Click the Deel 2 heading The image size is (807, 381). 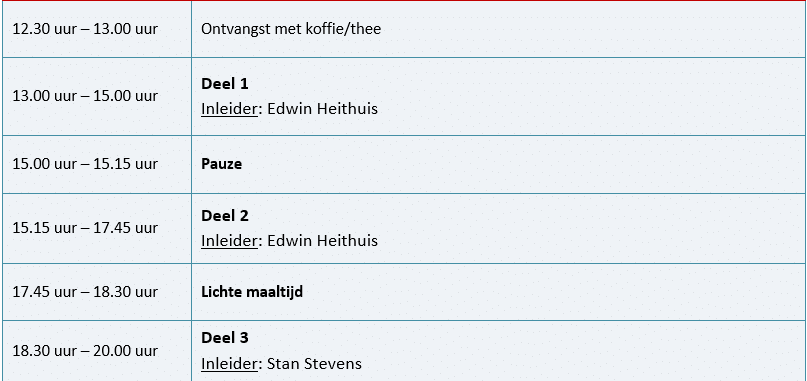pyautogui.click(x=224, y=216)
